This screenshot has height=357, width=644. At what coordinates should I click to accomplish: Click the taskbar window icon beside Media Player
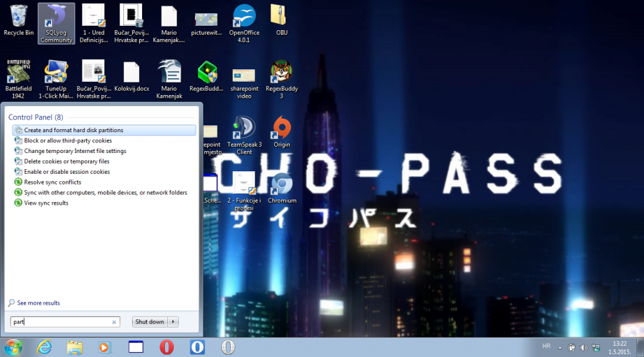136,348
